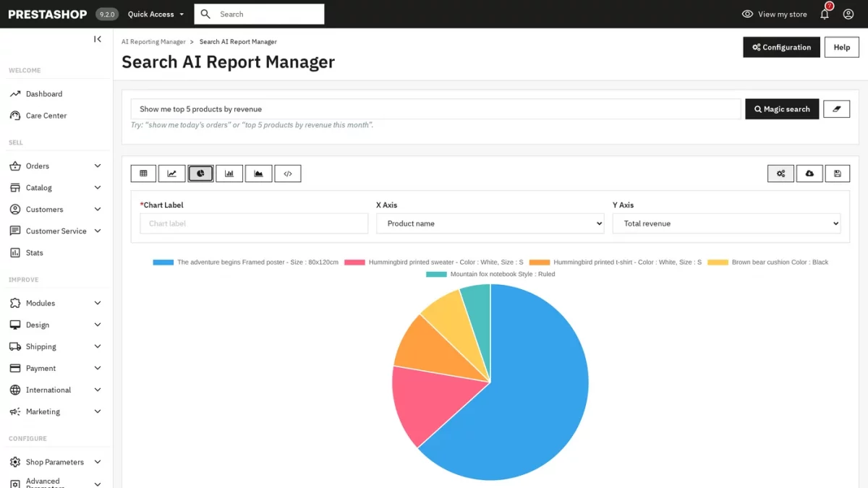868x488 pixels.
Task: Select the line chart view icon
Action: pyautogui.click(x=172, y=174)
